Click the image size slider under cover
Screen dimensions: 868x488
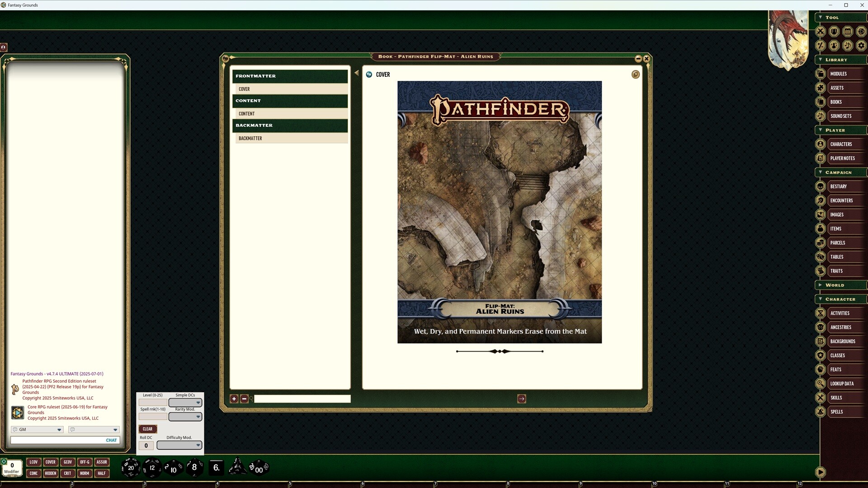coord(500,351)
